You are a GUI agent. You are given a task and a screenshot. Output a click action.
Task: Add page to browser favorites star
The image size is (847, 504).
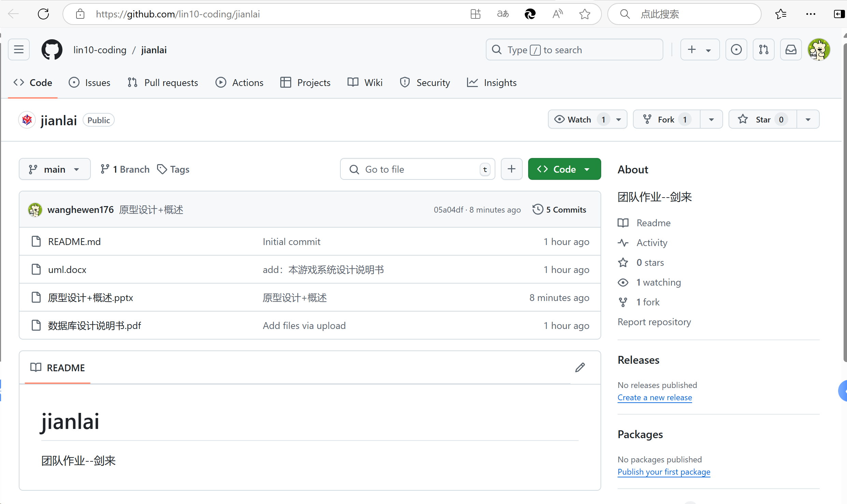584,14
